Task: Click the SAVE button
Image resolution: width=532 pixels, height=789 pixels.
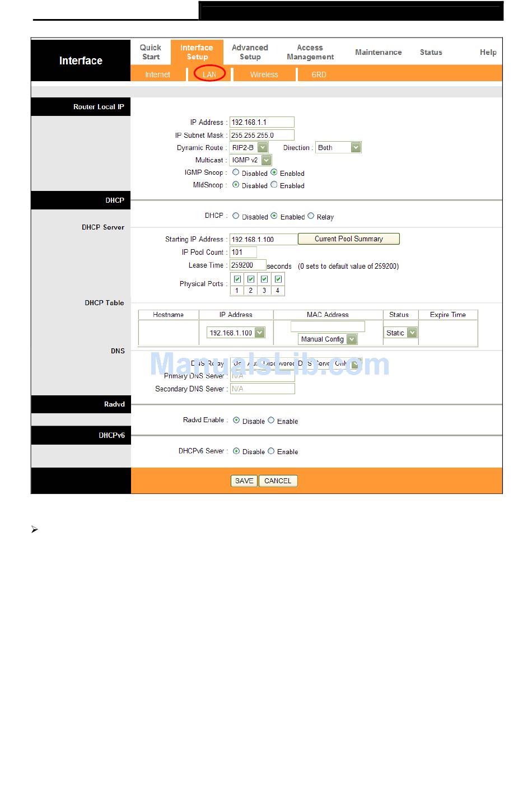Action: [244, 480]
